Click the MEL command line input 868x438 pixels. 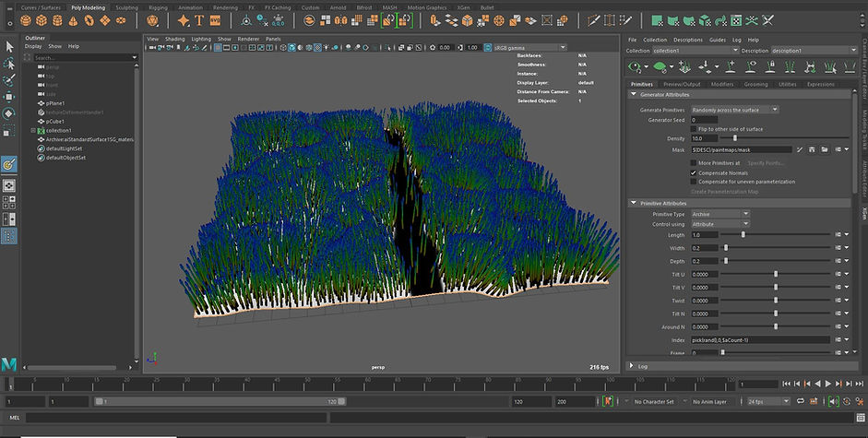click(175, 418)
